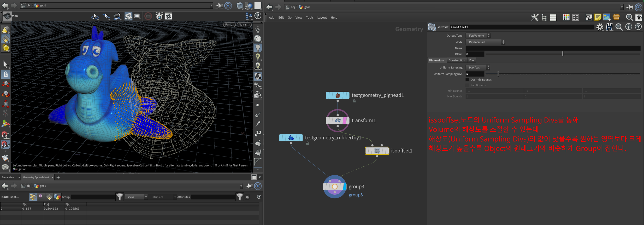This screenshot has height=225, width=644.
Task: Open the Output Type Fog Volume dropdown
Action: click(x=478, y=36)
